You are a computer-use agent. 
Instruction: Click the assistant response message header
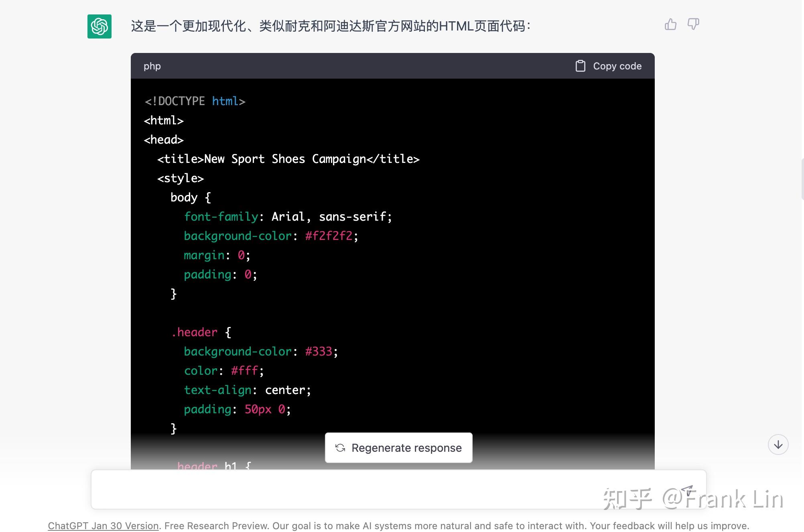pyautogui.click(x=330, y=26)
